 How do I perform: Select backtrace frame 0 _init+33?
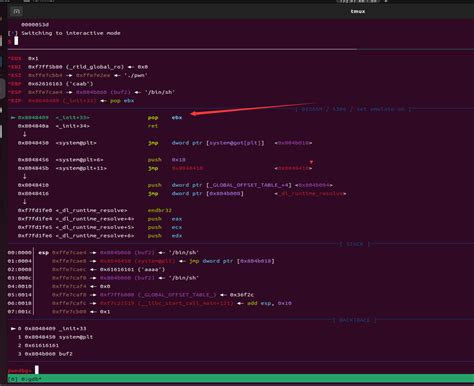pos(49,329)
